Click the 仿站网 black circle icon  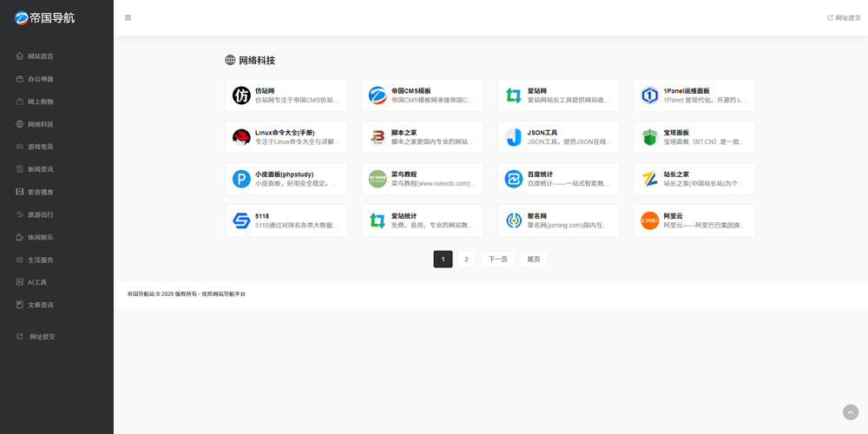click(241, 95)
